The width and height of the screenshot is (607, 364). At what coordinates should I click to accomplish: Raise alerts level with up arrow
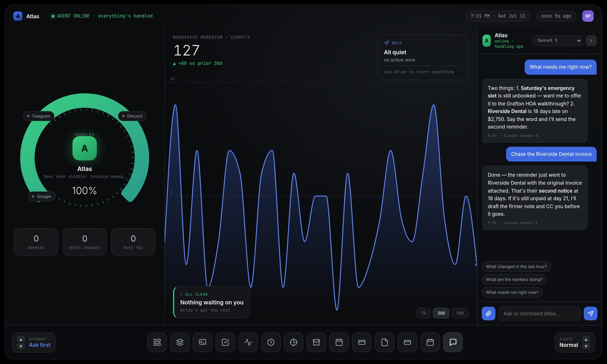586,339
